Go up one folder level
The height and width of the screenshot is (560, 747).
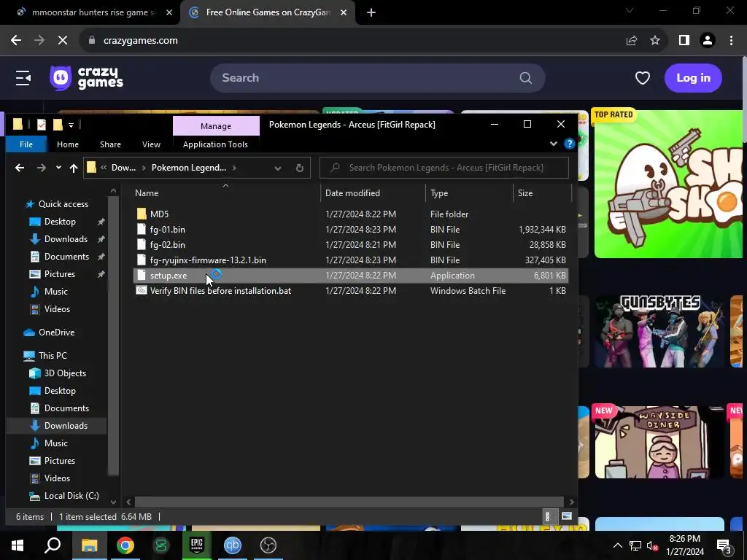[x=74, y=168]
